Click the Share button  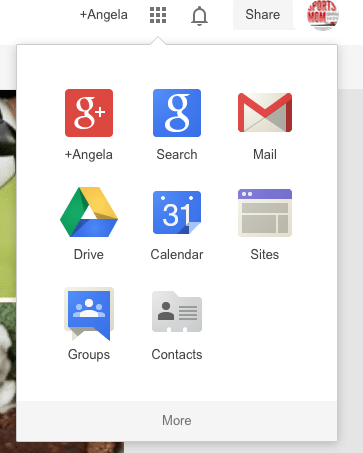263,15
